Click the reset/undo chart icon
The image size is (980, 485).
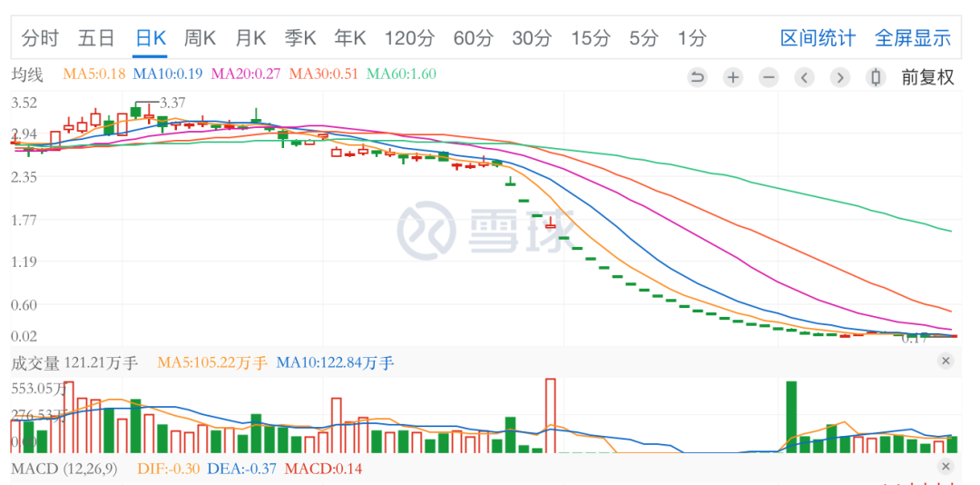tap(697, 77)
